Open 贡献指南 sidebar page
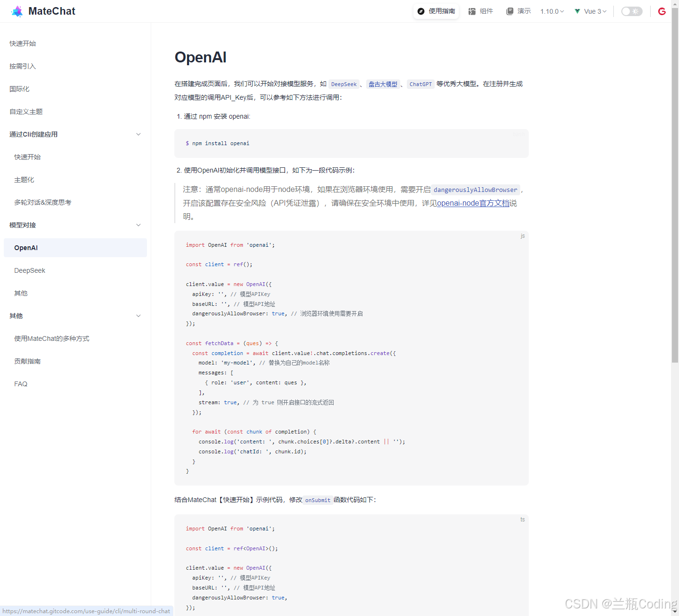679x616 pixels. 27,361
